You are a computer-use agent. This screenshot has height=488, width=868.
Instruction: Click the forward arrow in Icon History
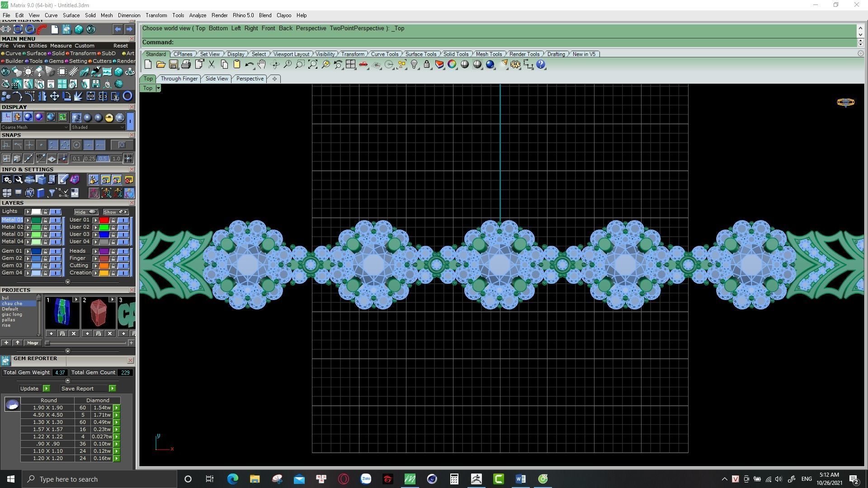[x=129, y=29]
